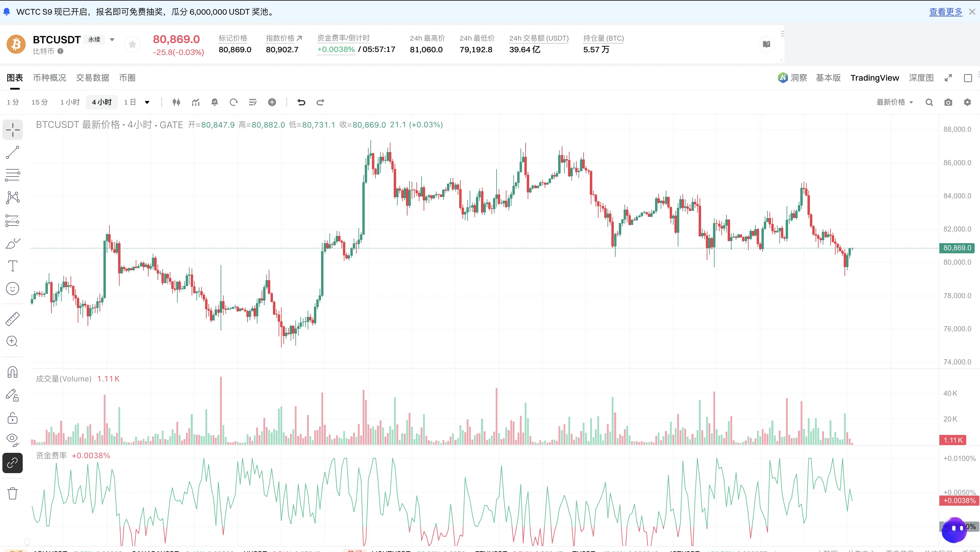The image size is (980, 552).
Task: Open the horizontal lines drawing tools
Action: tap(13, 175)
